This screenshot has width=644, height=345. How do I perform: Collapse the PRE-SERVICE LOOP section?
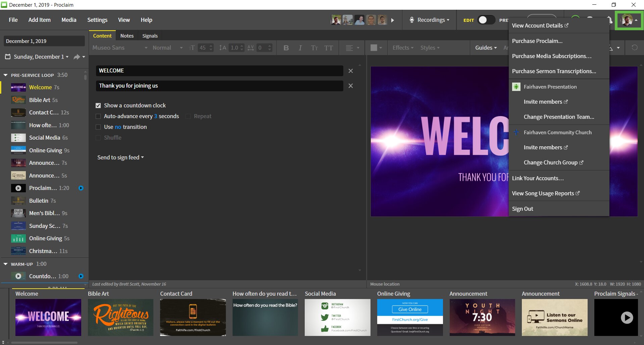tap(5, 75)
